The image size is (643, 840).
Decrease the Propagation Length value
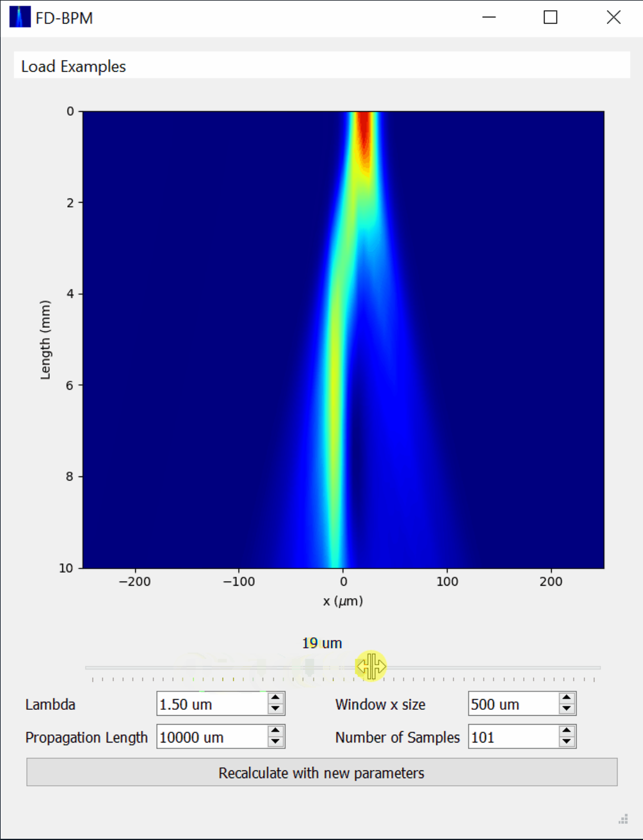[x=274, y=742]
